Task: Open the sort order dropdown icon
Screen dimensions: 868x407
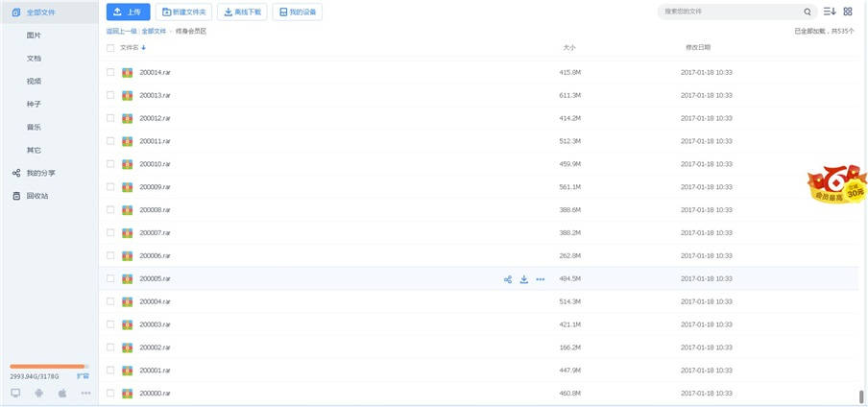Action: click(830, 12)
